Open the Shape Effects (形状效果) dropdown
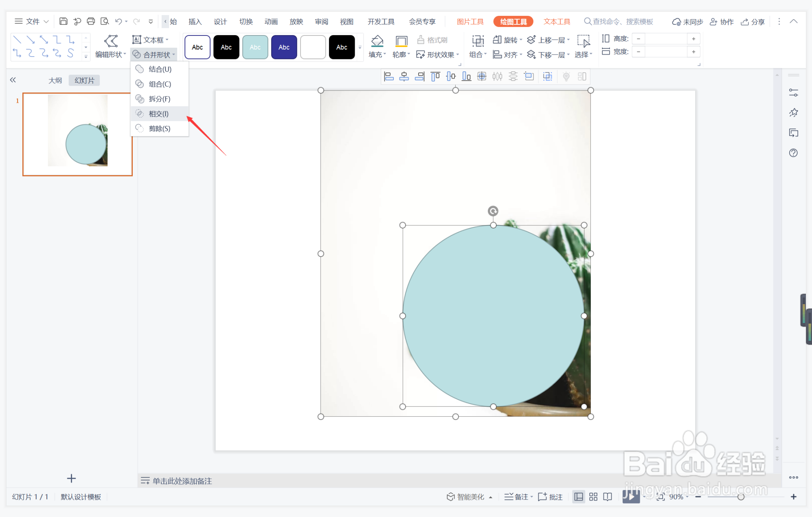Screen dimensions: 812x517 (438, 55)
